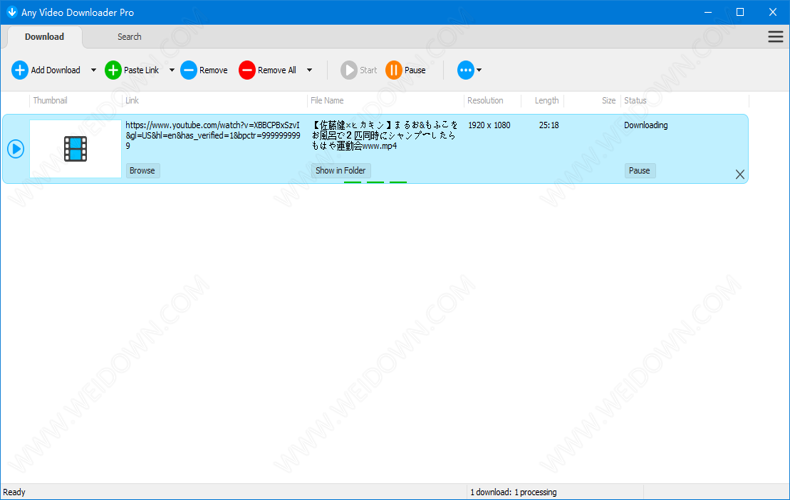The image size is (790, 500).
Task: Maximize the Any Video Downloader Pro window
Action: (740, 12)
